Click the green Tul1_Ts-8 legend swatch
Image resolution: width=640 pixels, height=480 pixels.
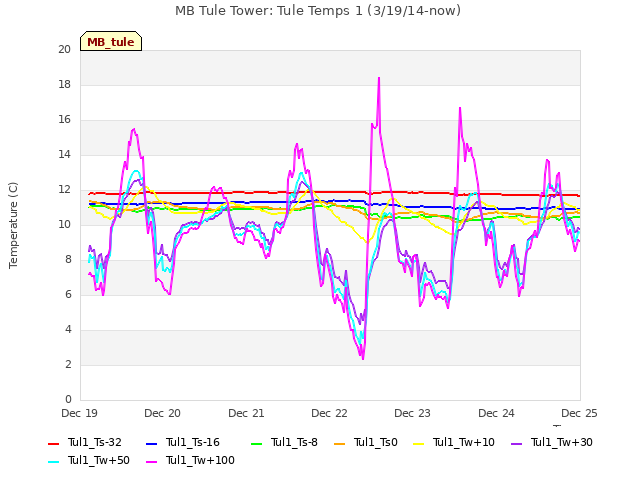[256, 443]
